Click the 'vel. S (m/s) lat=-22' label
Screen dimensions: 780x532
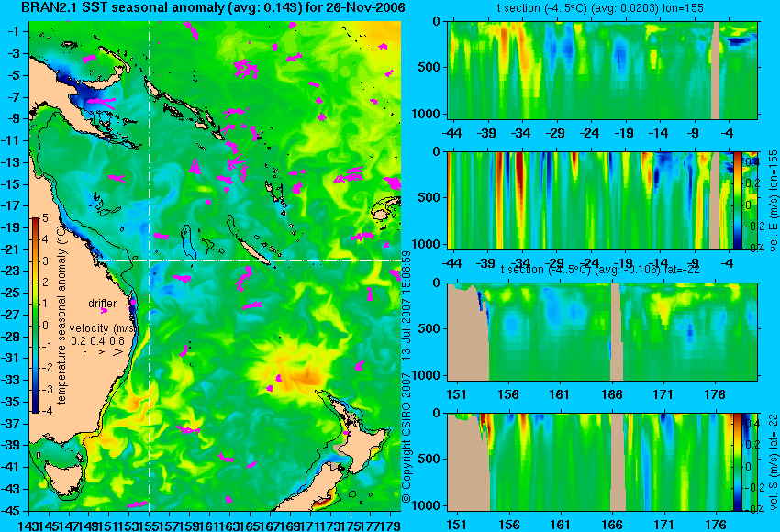[774, 463]
